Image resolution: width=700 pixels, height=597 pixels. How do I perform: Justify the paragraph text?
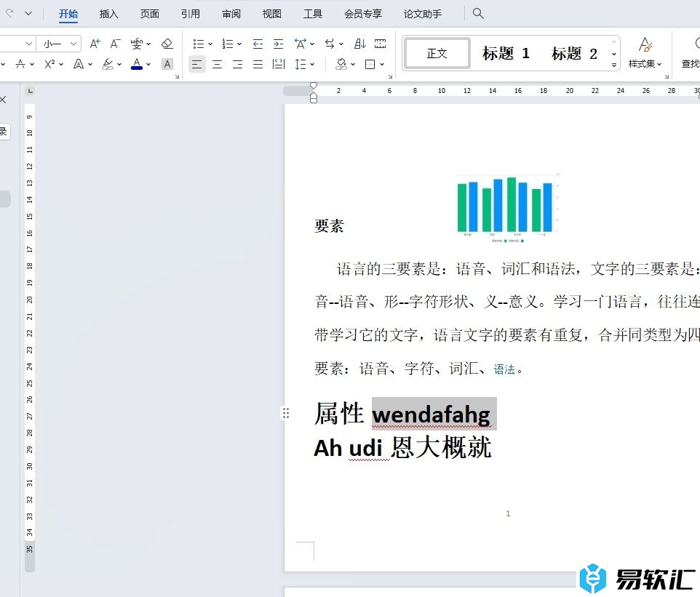click(x=258, y=65)
